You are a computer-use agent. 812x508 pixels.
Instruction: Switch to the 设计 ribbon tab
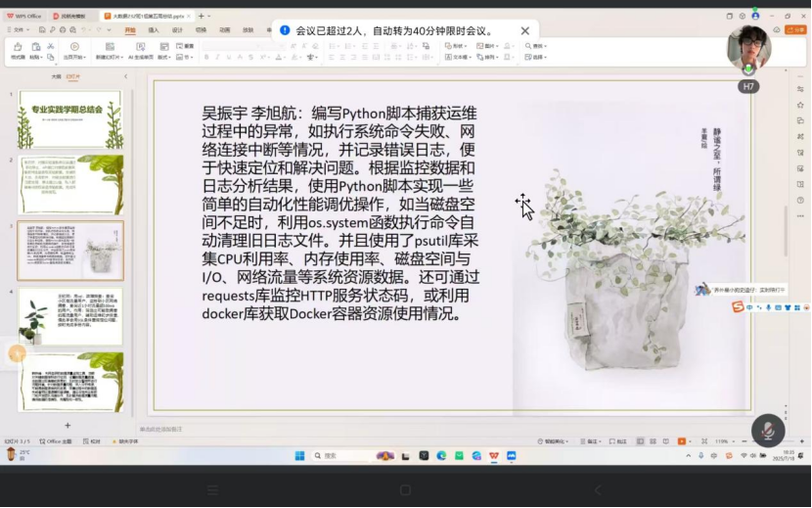[177, 30]
